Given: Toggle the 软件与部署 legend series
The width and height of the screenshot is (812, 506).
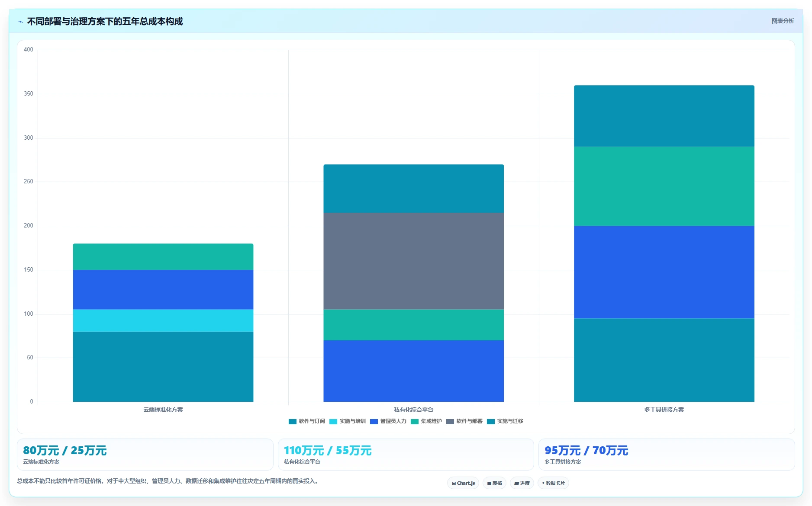Looking at the screenshot, I should (464, 421).
